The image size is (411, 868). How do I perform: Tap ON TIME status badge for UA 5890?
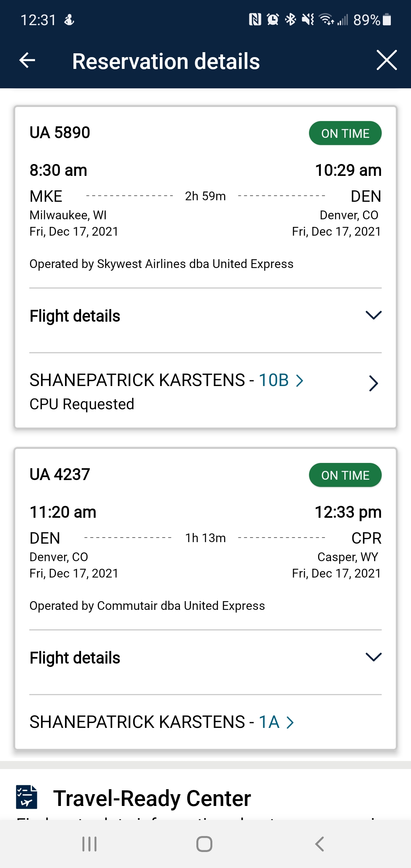click(345, 133)
